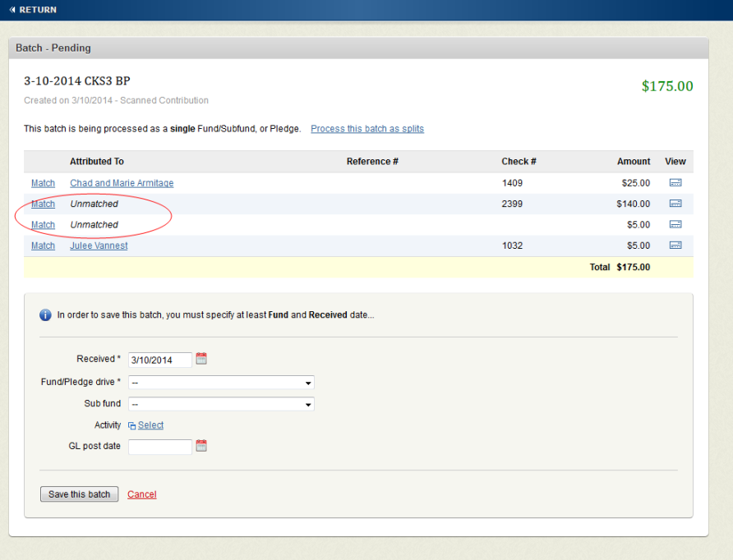Click the Fund/Pledge drive label
This screenshot has height=560, width=733.
click(x=81, y=382)
